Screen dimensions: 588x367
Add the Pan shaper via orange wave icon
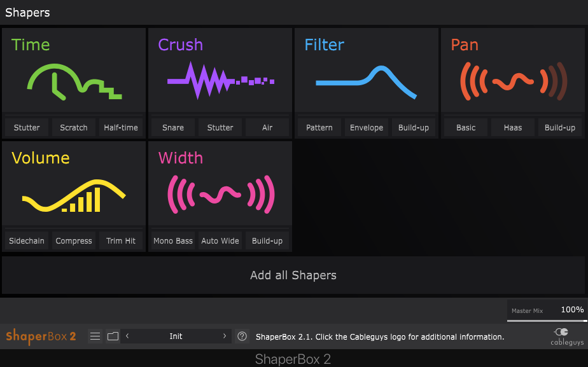coord(514,81)
